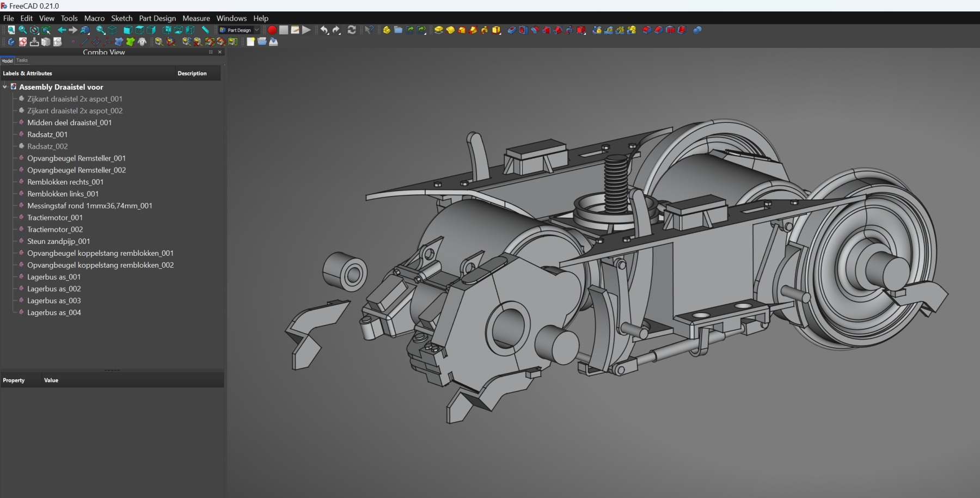Viewport: 980px width, 498px height.
Task: Click the What's This help cursor icon
Action: coord(369,30)
